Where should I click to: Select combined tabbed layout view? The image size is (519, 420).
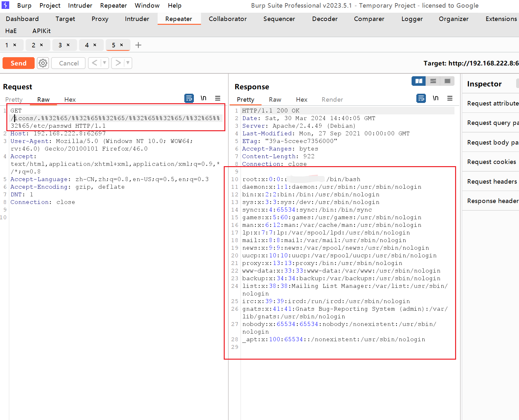[x=447, y=81]
